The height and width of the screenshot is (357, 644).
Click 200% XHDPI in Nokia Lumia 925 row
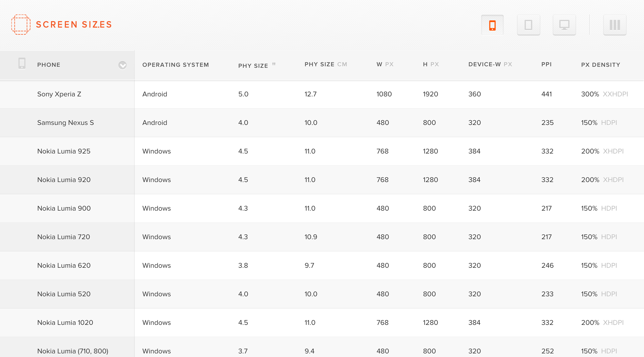point(602,151)
